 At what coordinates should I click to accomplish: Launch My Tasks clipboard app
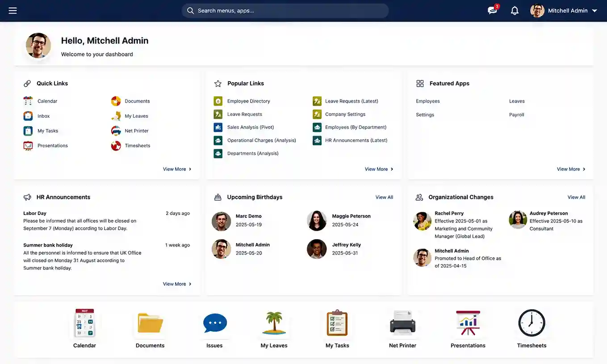click(337, 329)
